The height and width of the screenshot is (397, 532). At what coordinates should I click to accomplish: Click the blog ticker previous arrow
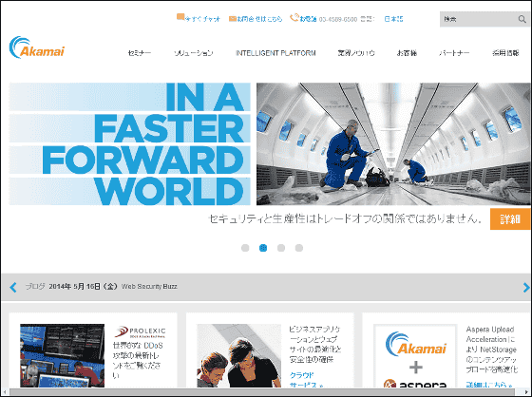click(13, 287)
